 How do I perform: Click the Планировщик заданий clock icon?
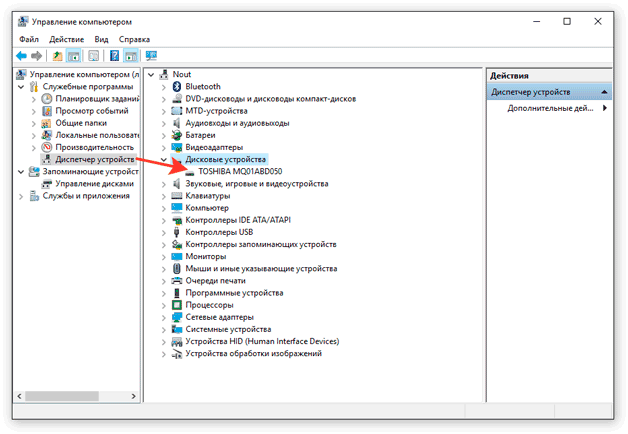tap(47, 98)
